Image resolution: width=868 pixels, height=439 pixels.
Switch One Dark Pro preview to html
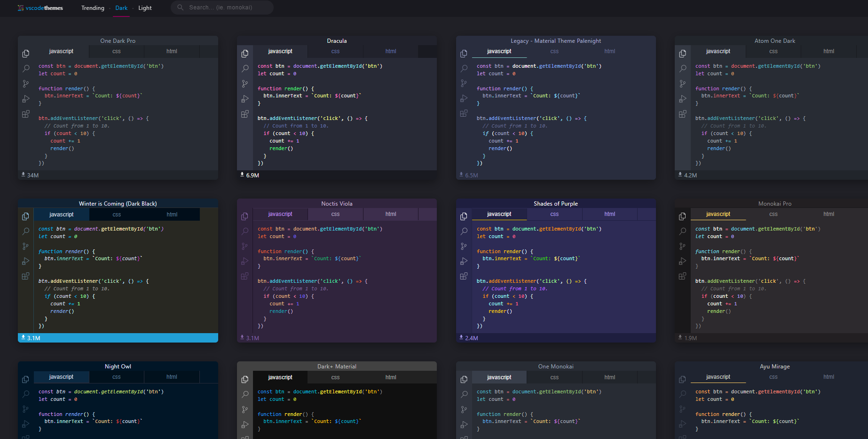coord(172,51)
